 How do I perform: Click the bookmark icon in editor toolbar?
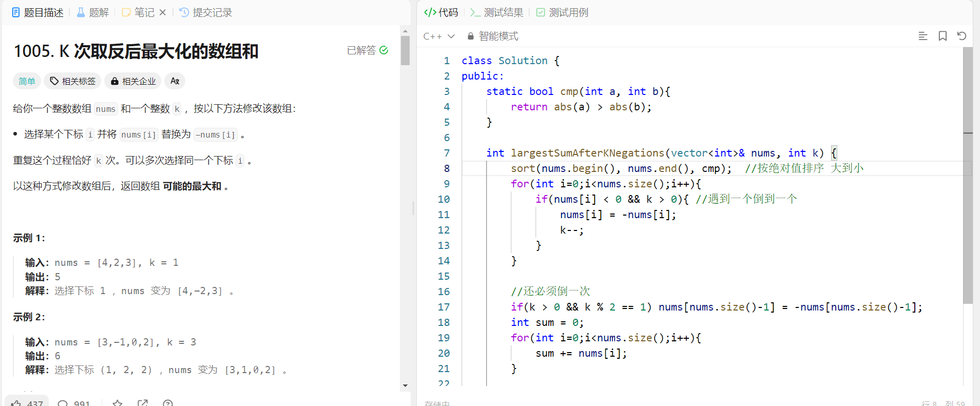(943, 36)
